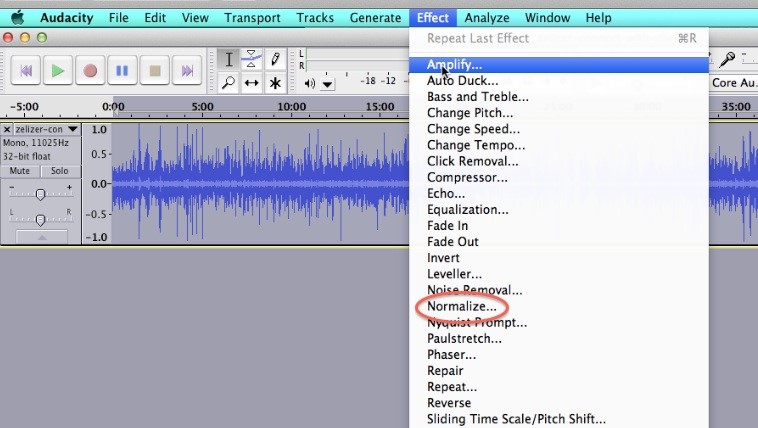758x428 pixels.
Task: Select the Envelope tool
Action: (251, 59)
